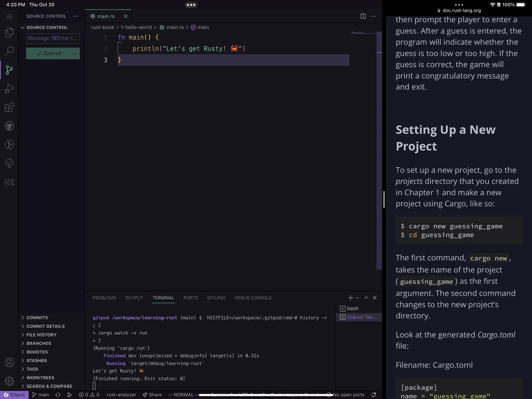Open the Run and Debug view
The height and width of the screenshot is (399, 532).
9,88
